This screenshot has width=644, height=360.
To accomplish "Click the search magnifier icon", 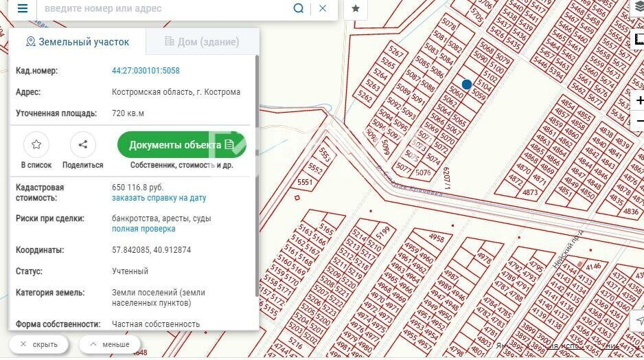I will point(299,8).
